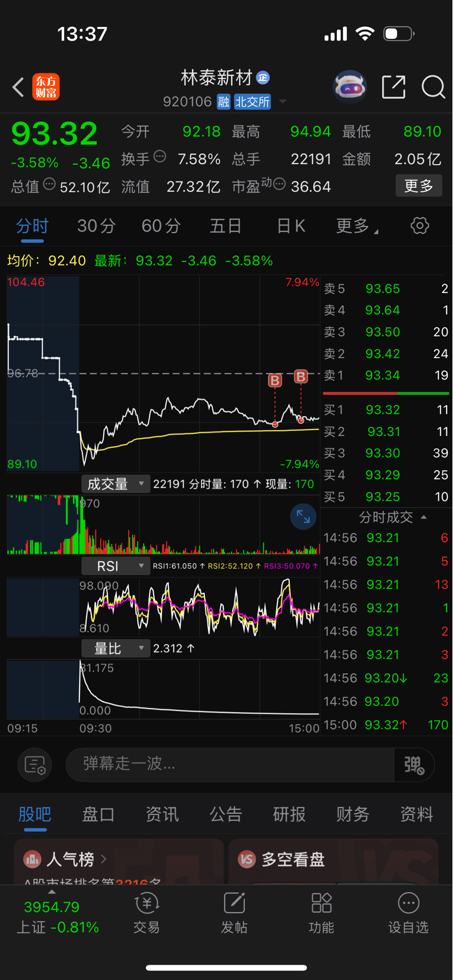
Task: Tap the VS 多空看盘 icon
Action: point(246,859)
